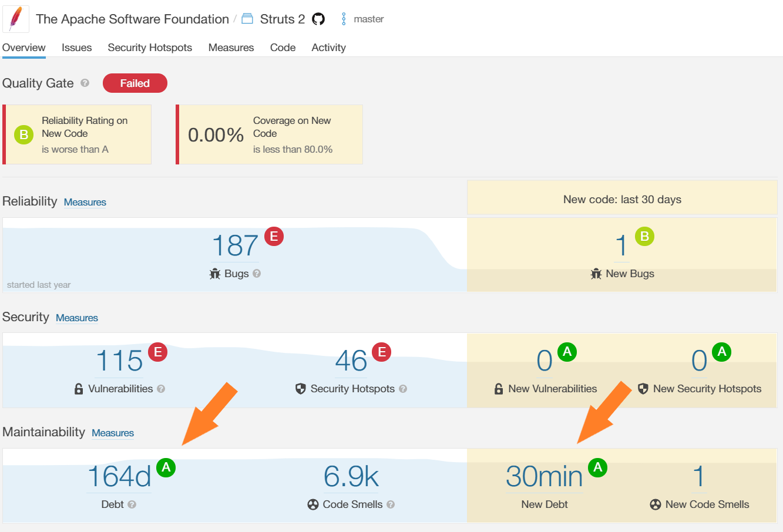
Task: Click the green A badge beside 30min
Action: coord(598,467)
